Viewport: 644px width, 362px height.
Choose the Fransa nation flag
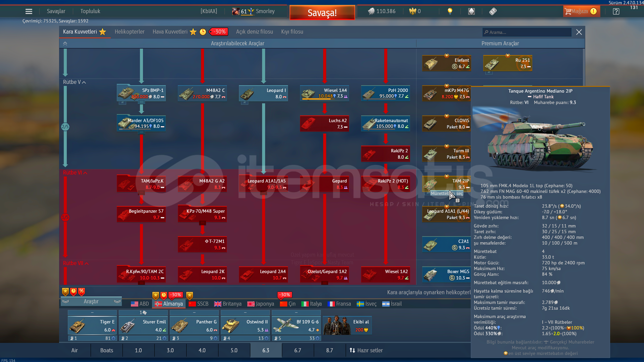point(339,304)
